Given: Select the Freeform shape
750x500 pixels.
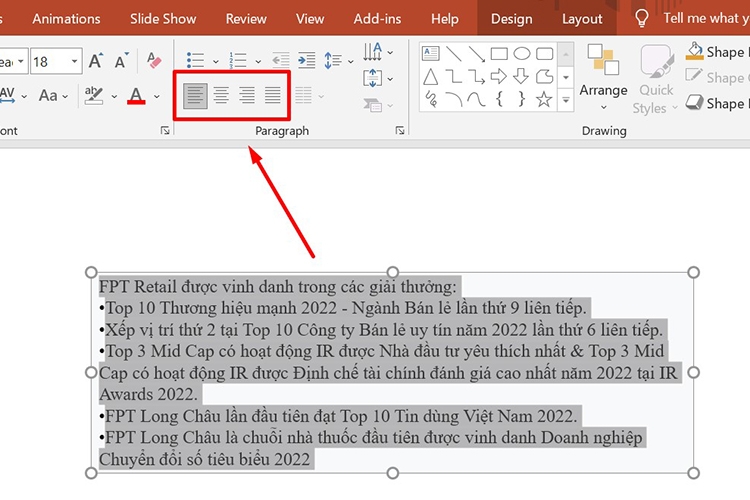Looking at the screenshot, I should (544, 77).
